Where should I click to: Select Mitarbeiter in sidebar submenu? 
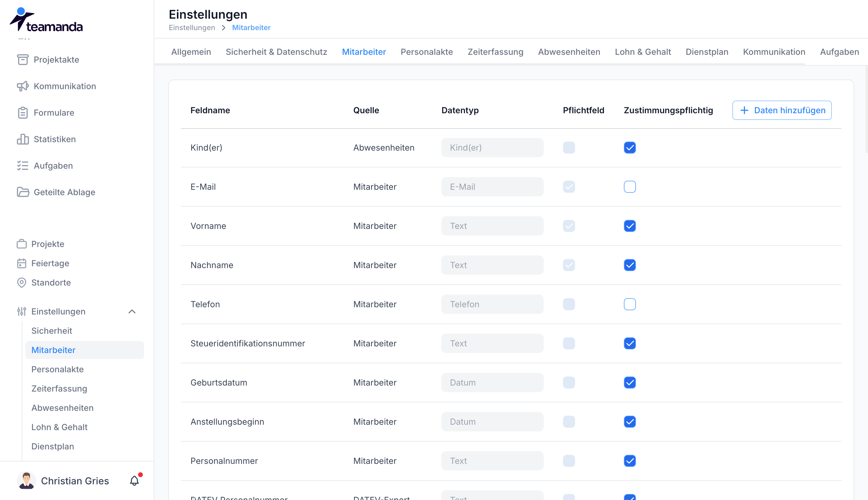[x=84, y=350]
